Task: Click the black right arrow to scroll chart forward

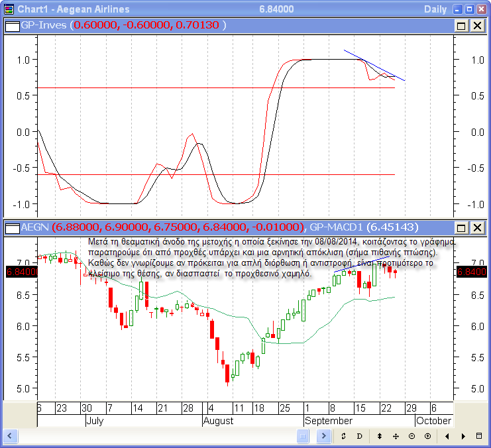Action: pyautogui.click(x=463, y=436)
